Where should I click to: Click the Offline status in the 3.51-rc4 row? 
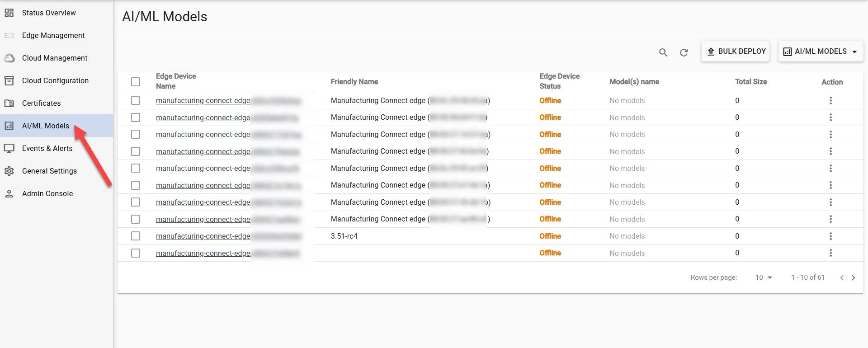point(550,236)
